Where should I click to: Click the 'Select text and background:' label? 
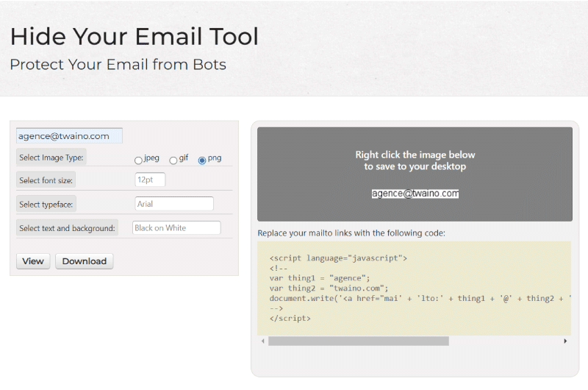[67, 228]
